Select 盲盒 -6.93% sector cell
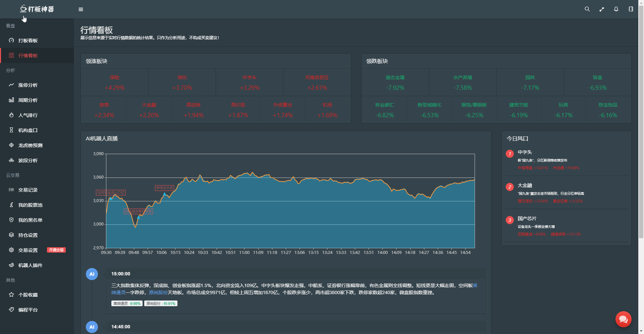 pos(597,82)
